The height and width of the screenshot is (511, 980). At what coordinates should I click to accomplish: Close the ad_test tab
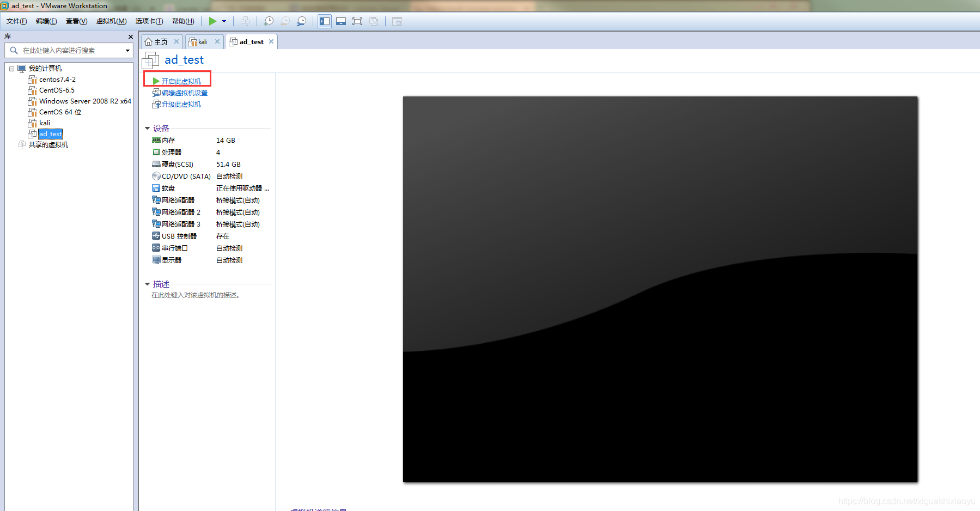pyautogui.click(x=271, y=41)
